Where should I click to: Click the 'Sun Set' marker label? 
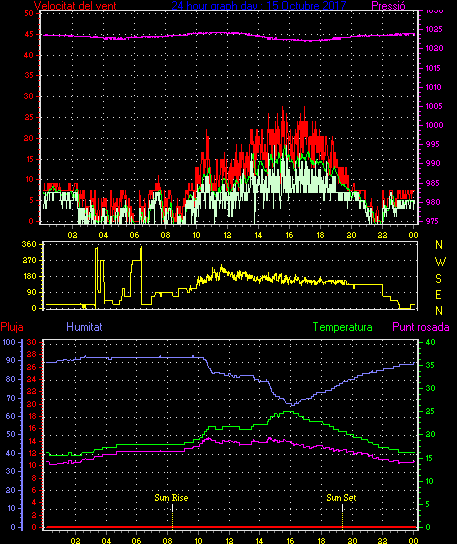click(x=341, y=498)
